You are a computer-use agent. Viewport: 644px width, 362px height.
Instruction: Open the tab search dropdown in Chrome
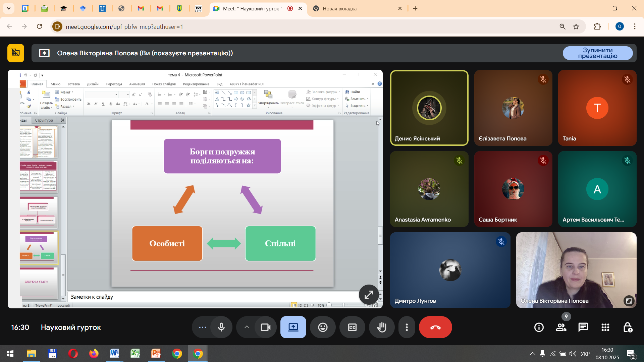[9, 8]
